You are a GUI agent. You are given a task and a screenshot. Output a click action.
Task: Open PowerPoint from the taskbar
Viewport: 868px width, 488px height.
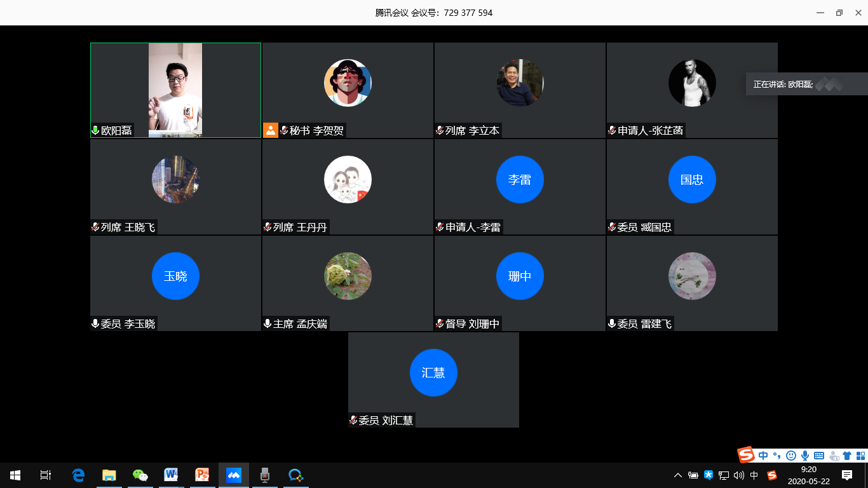tap(202, 475)
